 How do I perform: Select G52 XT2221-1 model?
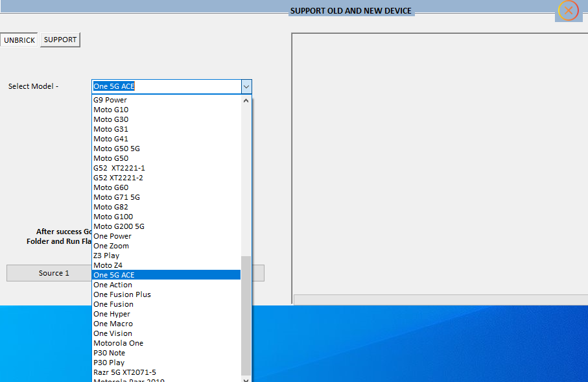[x=166, y=168]
